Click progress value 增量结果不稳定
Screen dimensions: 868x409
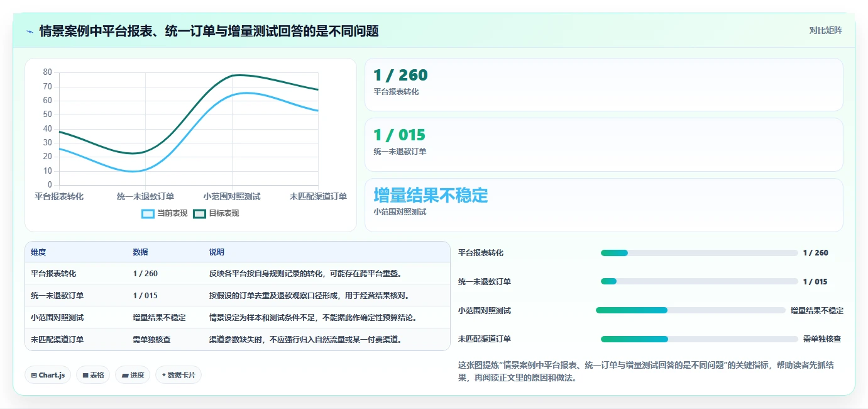pos(817,311)
